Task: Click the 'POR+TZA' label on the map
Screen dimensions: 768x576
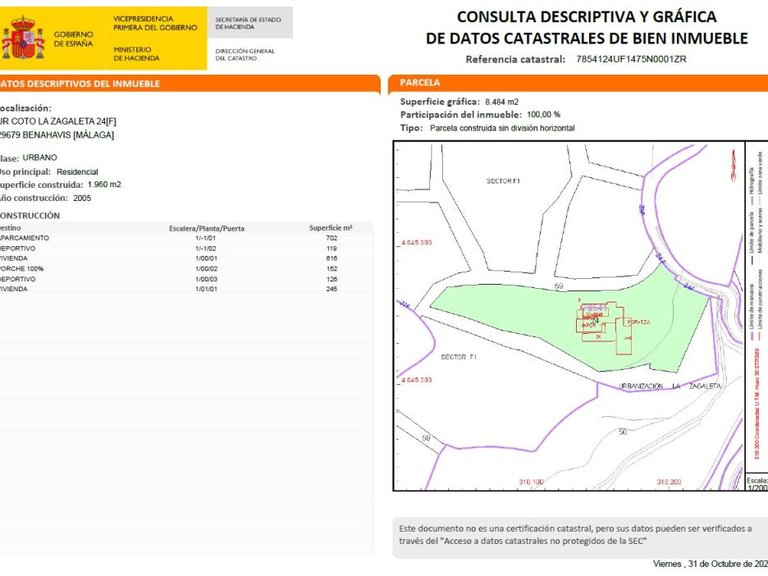Action: [x=639, y=322]
